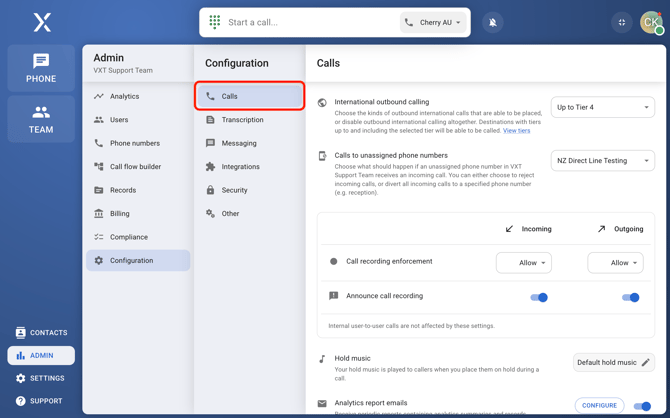Click the Records folder icon

click(99, 190)
